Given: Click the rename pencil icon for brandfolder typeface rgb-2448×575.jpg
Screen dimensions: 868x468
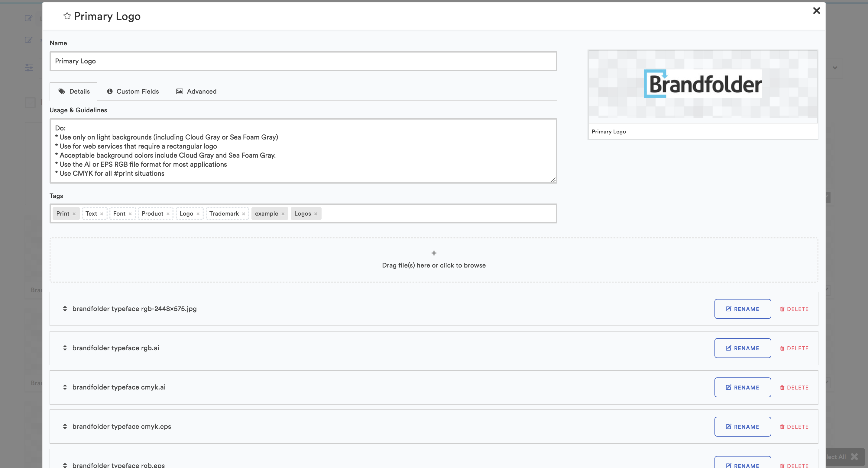Looking at the screenshot, I should [728, 309].
